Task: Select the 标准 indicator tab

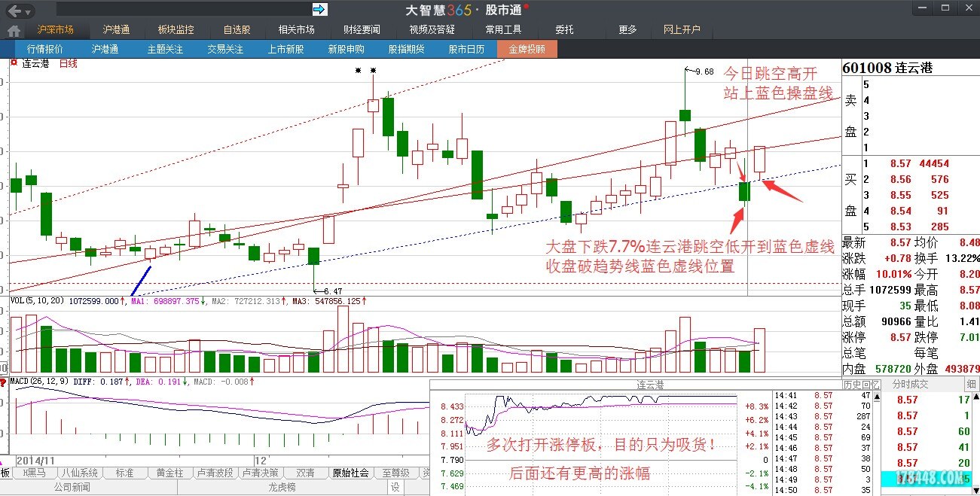Action: pos(124,473)
